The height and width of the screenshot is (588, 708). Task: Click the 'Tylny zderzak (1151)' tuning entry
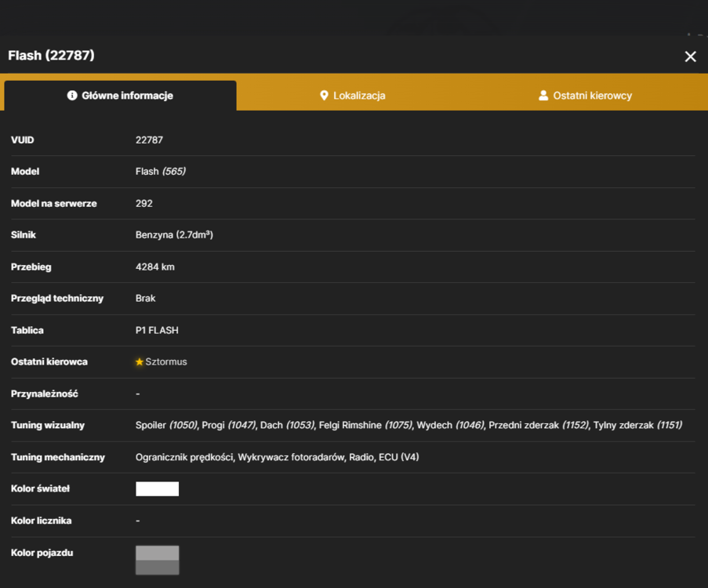[x=637, y=426]
